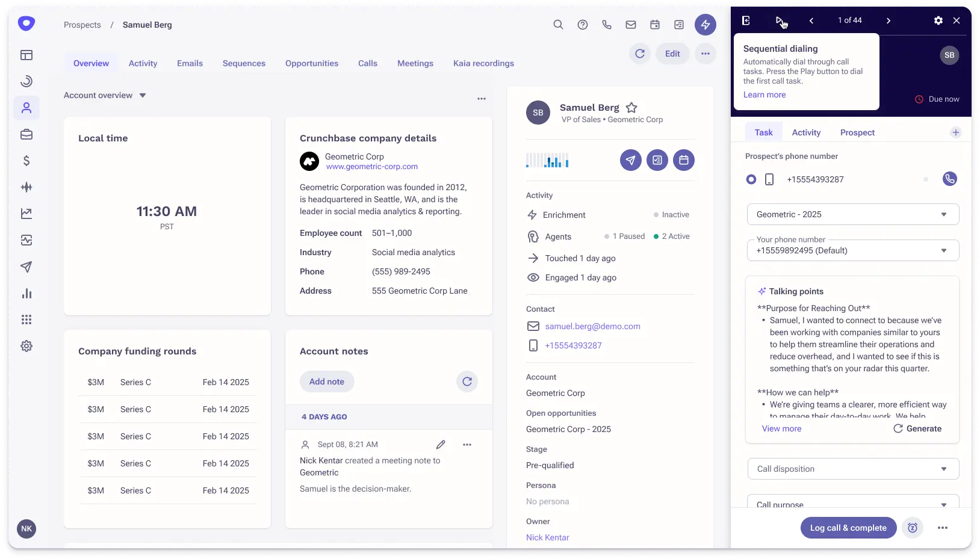The width and height of the screenshot is (980, 559).
Task: Select the radio button beside the prospect's phone number
Action: tap(750, 179)
